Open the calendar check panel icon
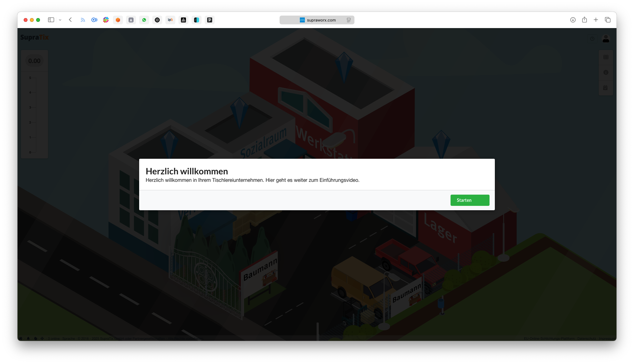 coord(606,88)
